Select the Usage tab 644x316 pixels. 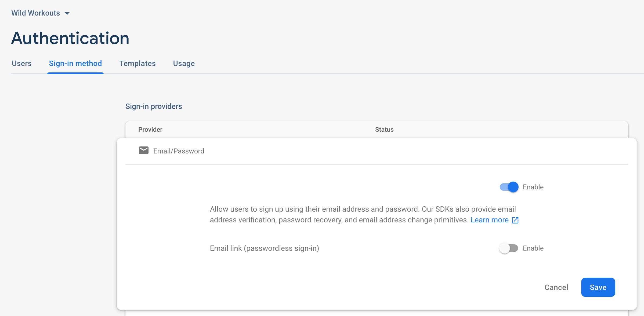[x=184, y=64]
